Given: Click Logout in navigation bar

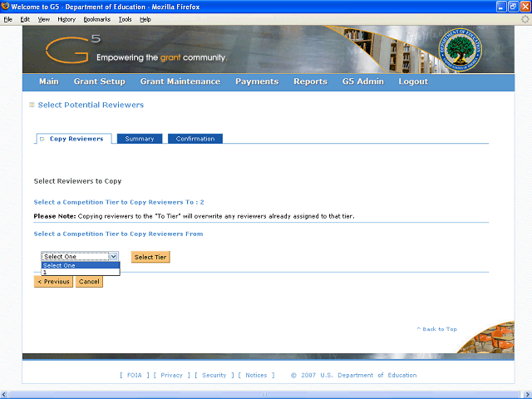Looking at the screenshot, I should (x=413, y=81).
